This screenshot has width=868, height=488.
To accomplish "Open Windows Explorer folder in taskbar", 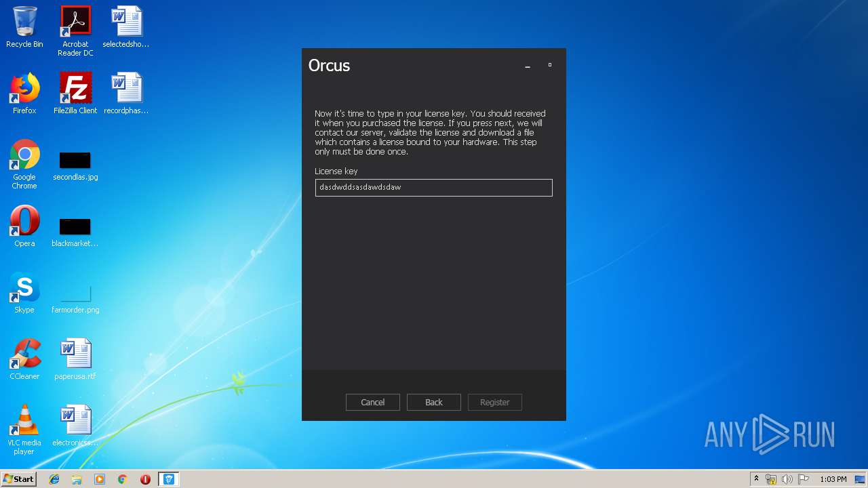I will (x=77, y=479).
